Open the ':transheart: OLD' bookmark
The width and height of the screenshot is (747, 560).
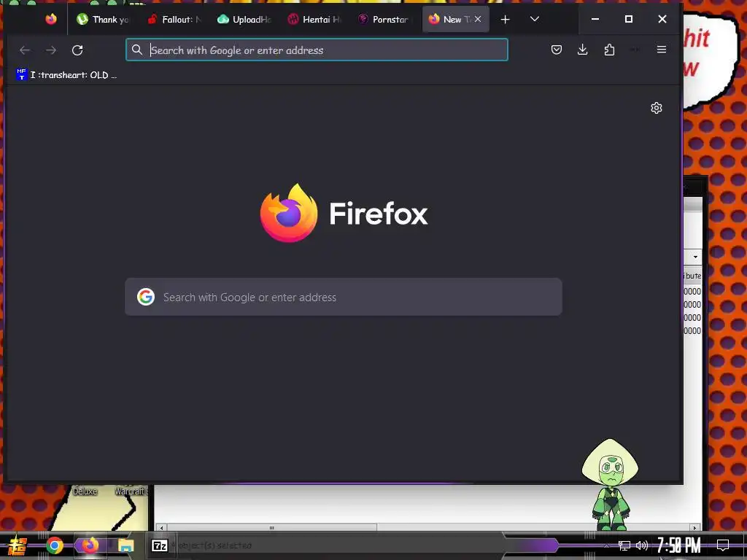point(66,75)
